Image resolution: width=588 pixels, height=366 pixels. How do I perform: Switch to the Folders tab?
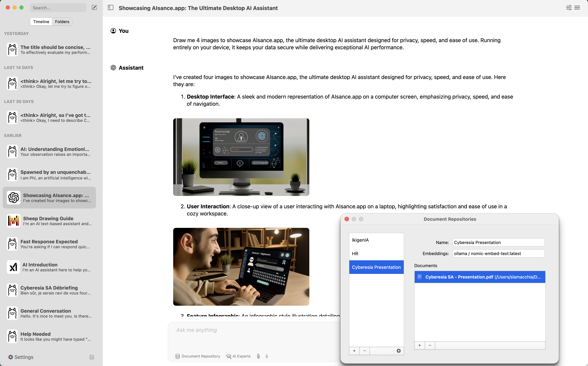coord(62,22)
